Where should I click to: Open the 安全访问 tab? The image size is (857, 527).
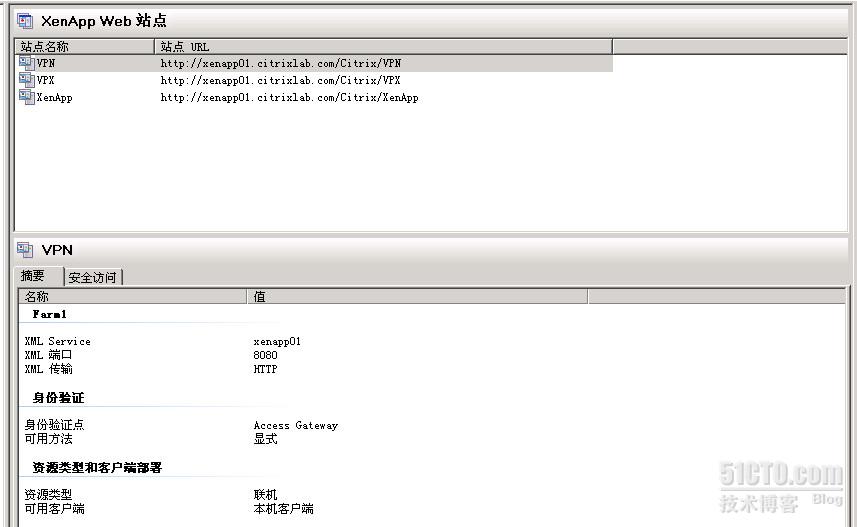93,277
